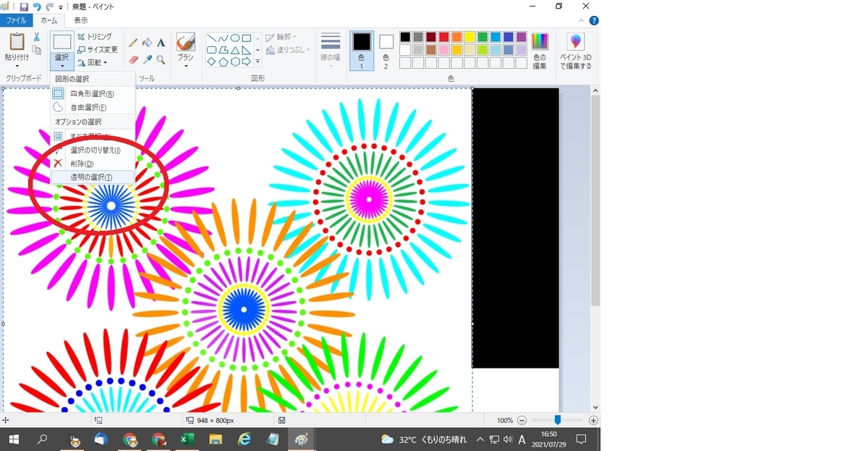Click the Save icon in quick access toolbar
Image resolution: width=868 pixels, height=451 pixels.
click(x=24, y=7)
